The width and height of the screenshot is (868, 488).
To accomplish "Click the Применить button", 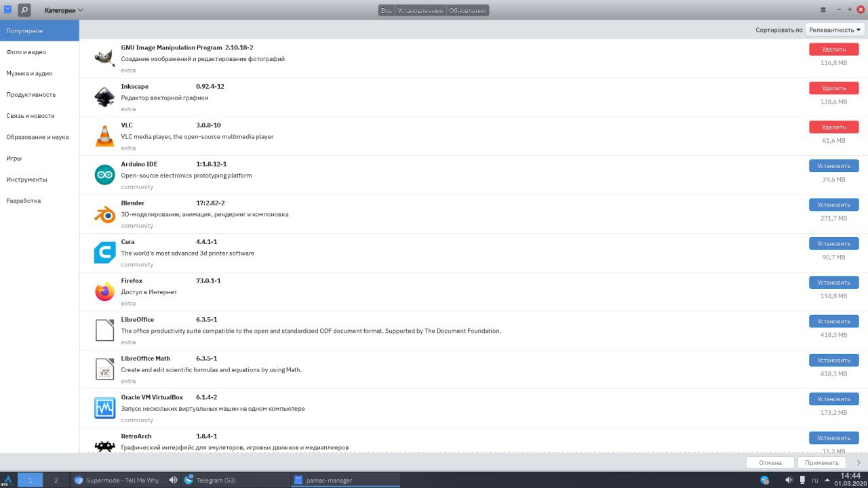I will click(x=823, y=463).
